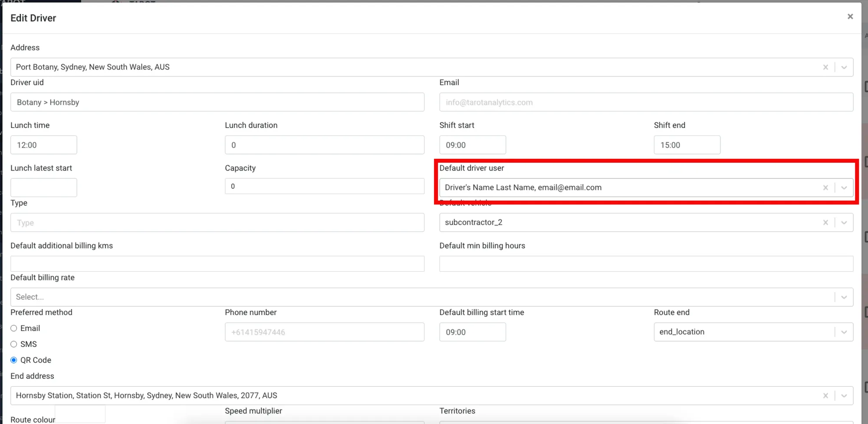Change the Shift start time

pyautogui.click(x=473, y=145)
